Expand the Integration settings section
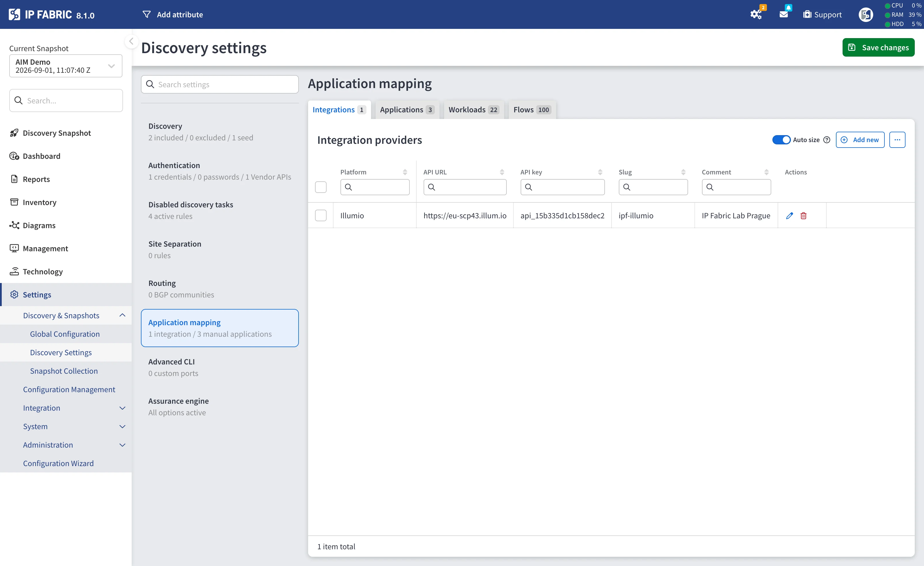924x566 pixels. pos(74,408)
